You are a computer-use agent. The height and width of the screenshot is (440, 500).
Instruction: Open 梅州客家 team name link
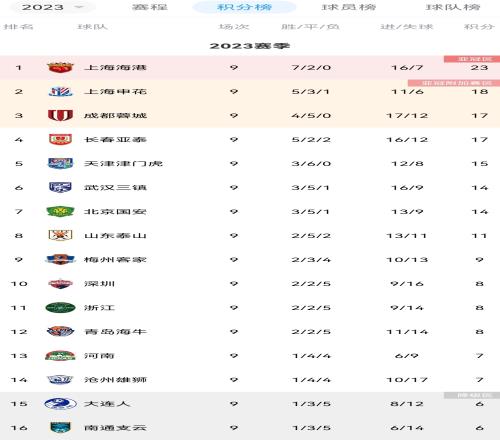tap(115, 260)
